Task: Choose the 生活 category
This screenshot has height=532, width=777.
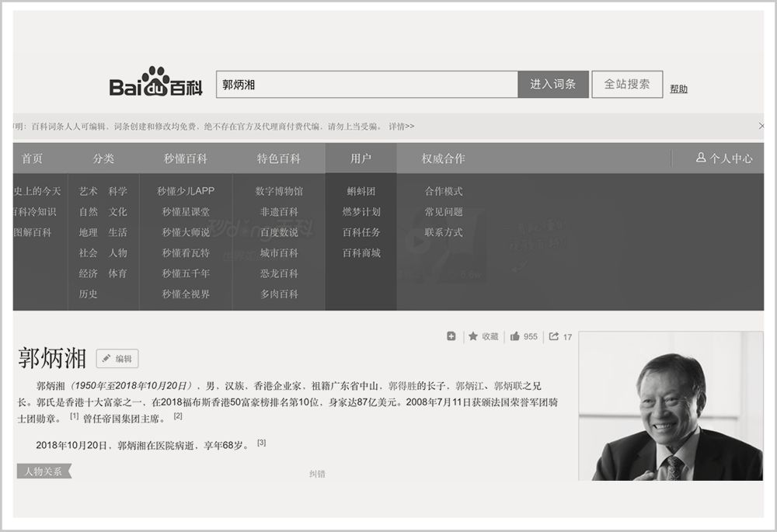Action: tap(118, 232)
